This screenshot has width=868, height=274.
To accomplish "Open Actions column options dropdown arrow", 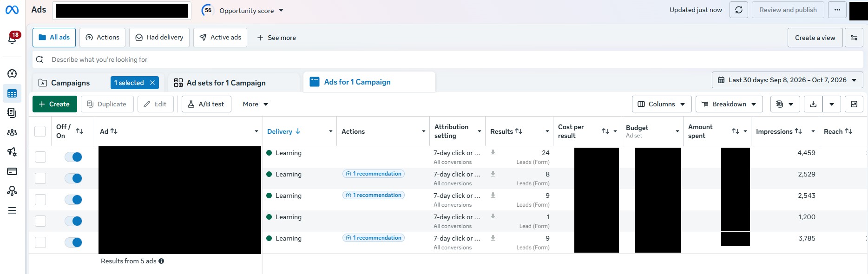I will click(423, 131).
